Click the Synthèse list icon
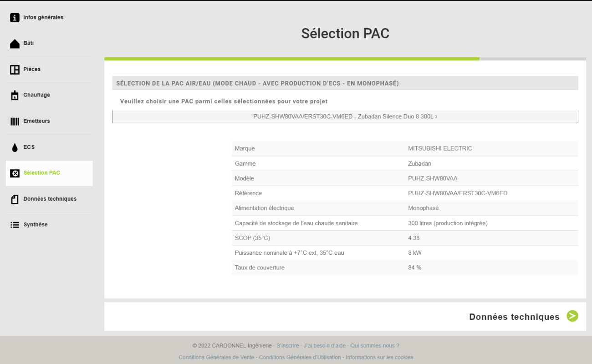Screen dimensions: 592x364 pos(15,225)
